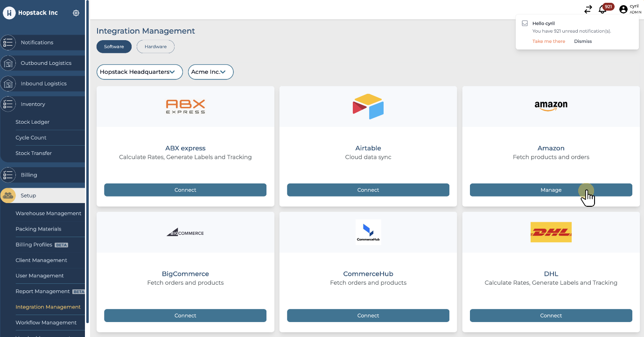Click the CommerceHub logo
This screenshot has width=644, height=337.
(x=368, y=232)
